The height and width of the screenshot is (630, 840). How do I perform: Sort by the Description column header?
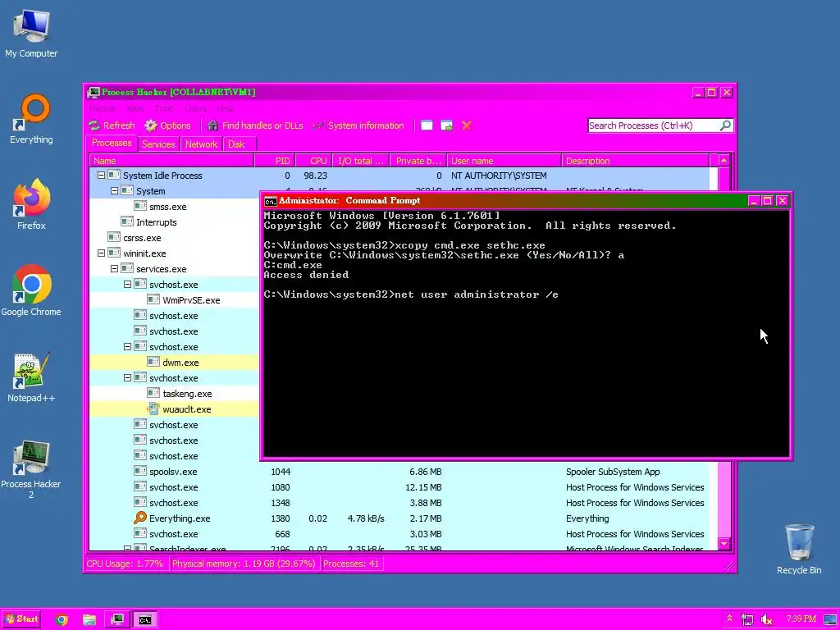tap(636, 161)
